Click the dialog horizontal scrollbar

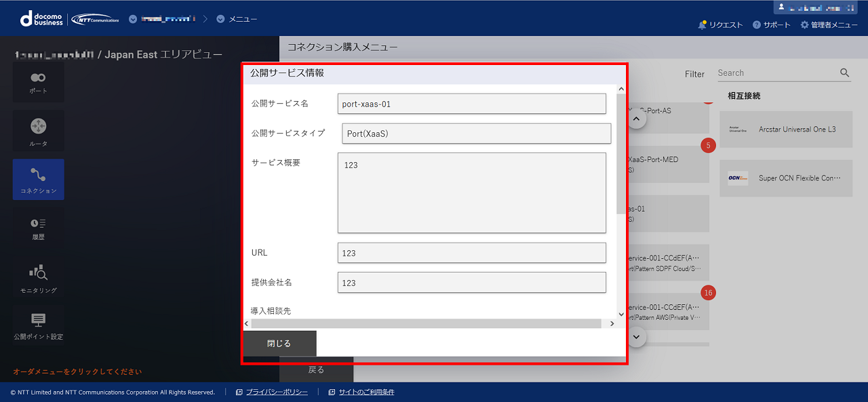(x=426, y=323)
